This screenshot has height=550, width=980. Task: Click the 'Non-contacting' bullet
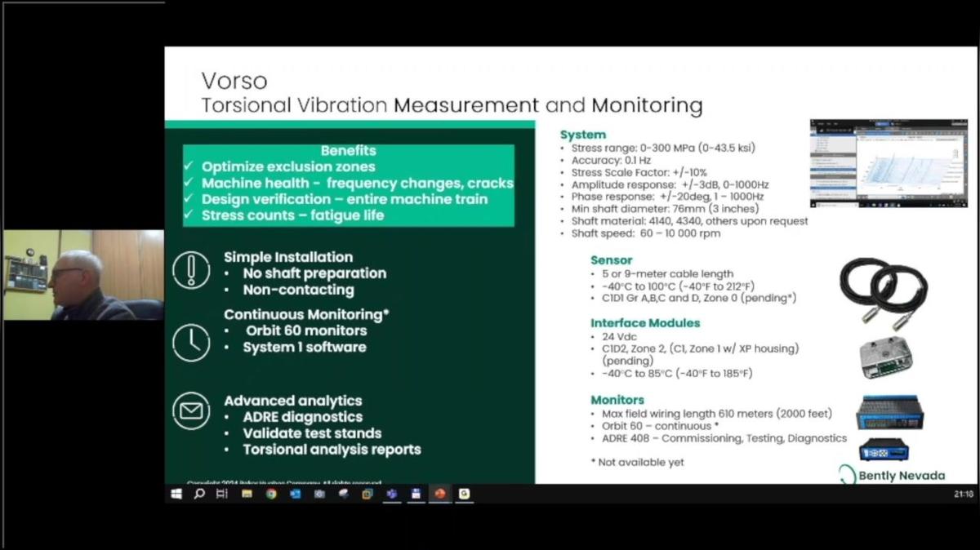coord(298,290)
